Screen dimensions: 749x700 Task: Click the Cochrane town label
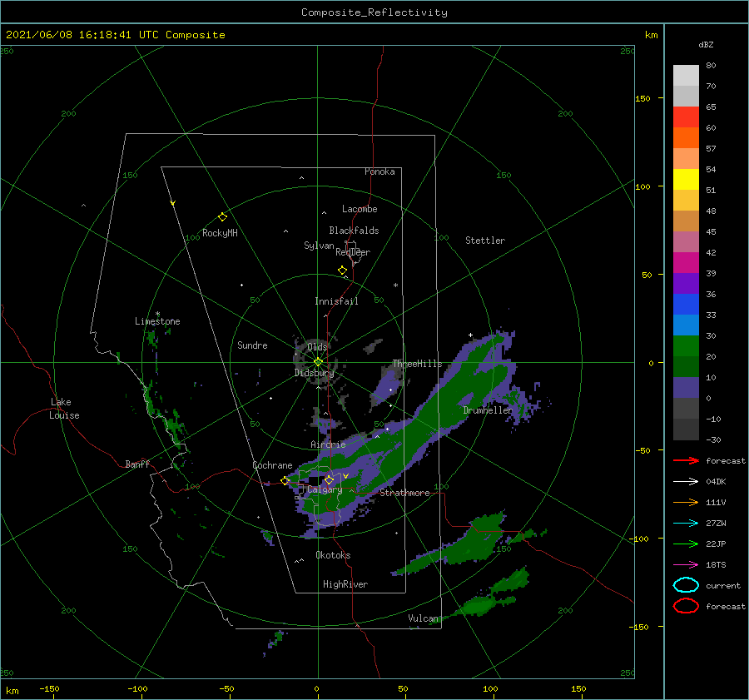[272, 465]
